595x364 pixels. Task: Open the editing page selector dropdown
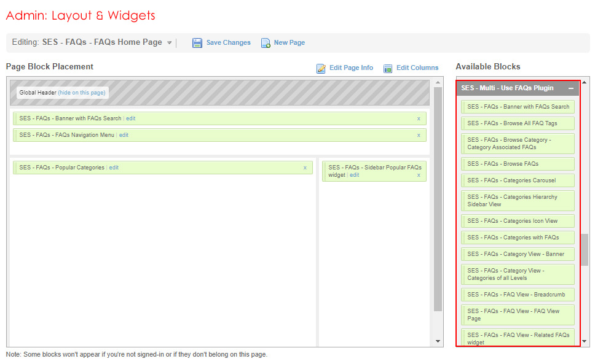[x=169, y=43]
